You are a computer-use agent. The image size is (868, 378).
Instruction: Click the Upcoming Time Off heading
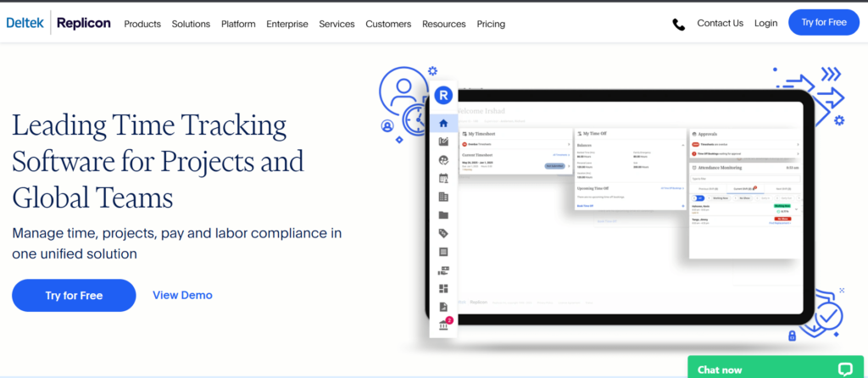coord(593,188)
